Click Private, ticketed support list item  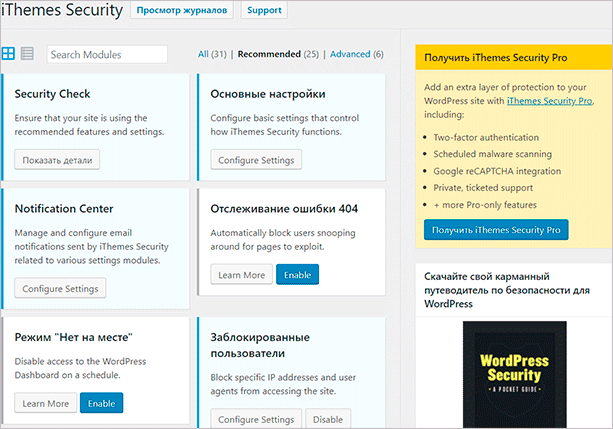[x=483, y=188]
